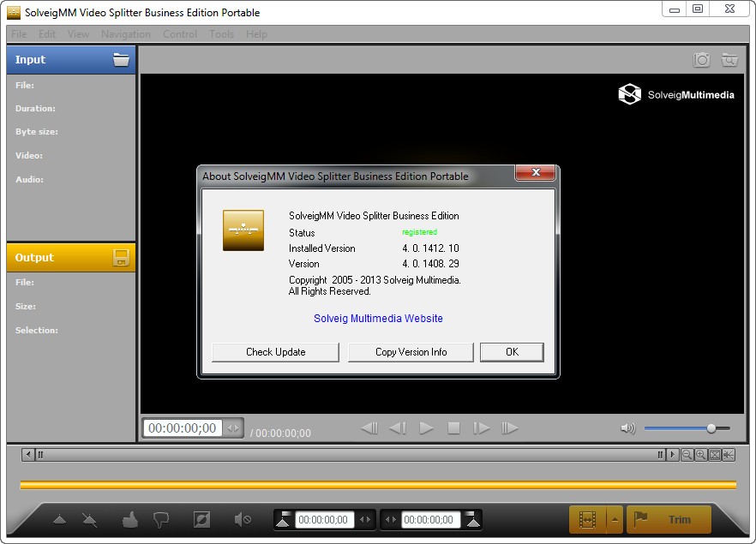This screenshot has height=544, width=756.
Task: Click current time stepper arrows
Action: point(233,427)
